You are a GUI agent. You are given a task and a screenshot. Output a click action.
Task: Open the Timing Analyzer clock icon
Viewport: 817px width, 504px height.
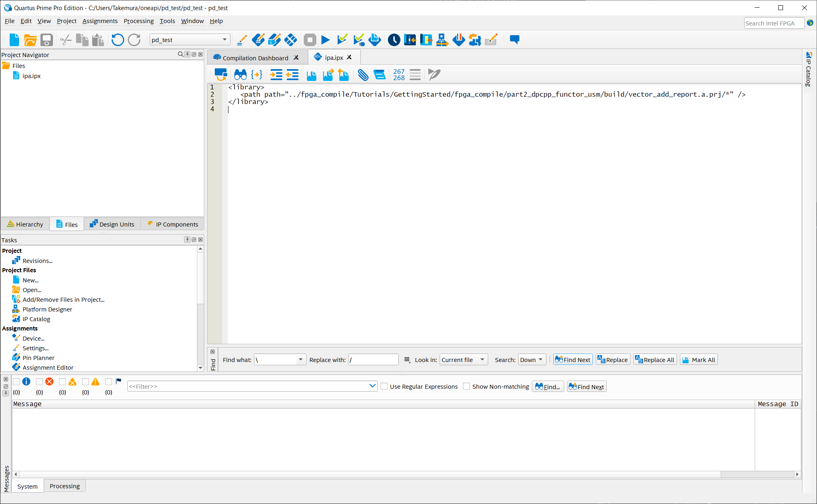pyautogui.click(x=394, y=40)
